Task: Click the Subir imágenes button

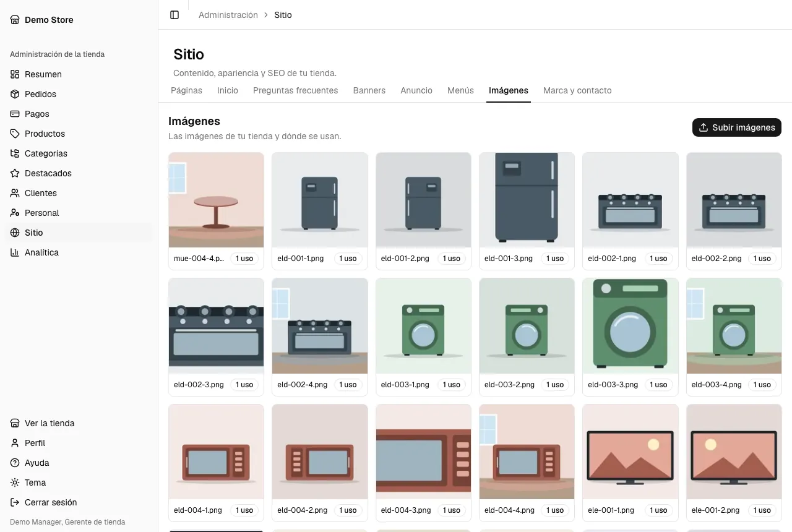Action: [737, 127]
